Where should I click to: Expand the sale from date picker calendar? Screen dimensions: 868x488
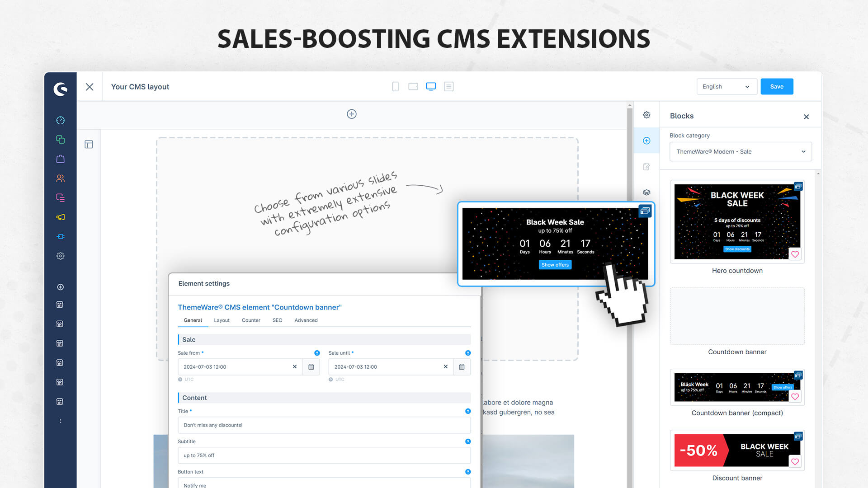coord(312,366)
